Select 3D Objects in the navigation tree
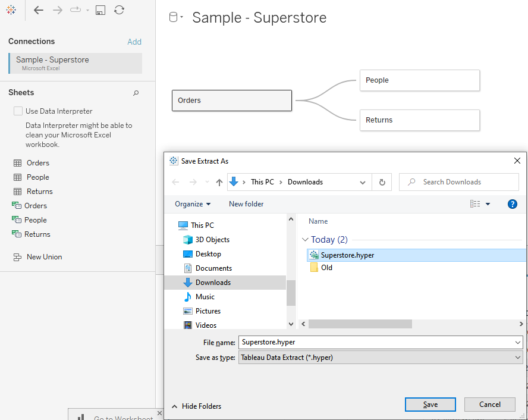 click(206, 240)
